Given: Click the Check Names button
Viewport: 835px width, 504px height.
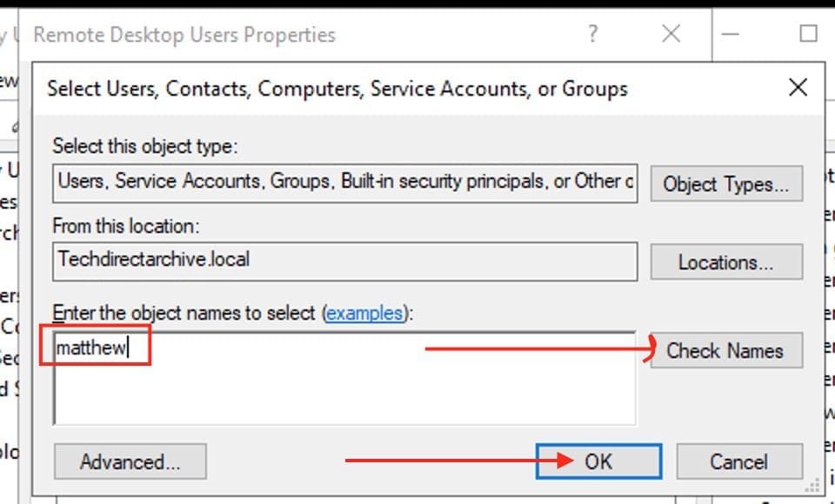Looking at the screenshot, I should pos(725,351).
